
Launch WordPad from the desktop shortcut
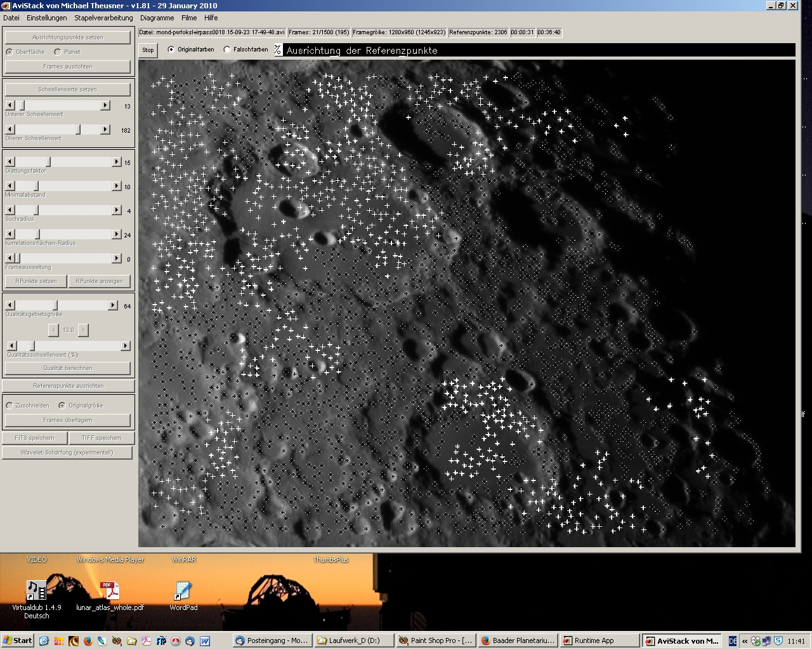click(183, 591)
